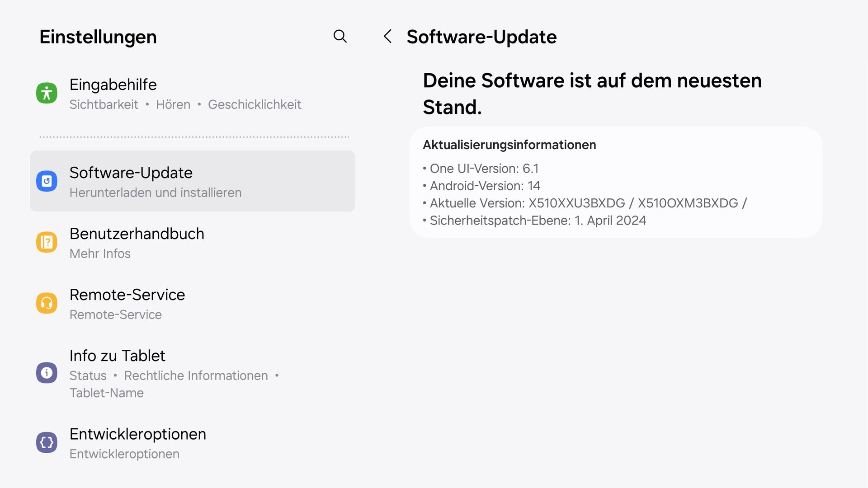Go back using the back arrow
Screen dimensions: 868x488
pos(387,36)
